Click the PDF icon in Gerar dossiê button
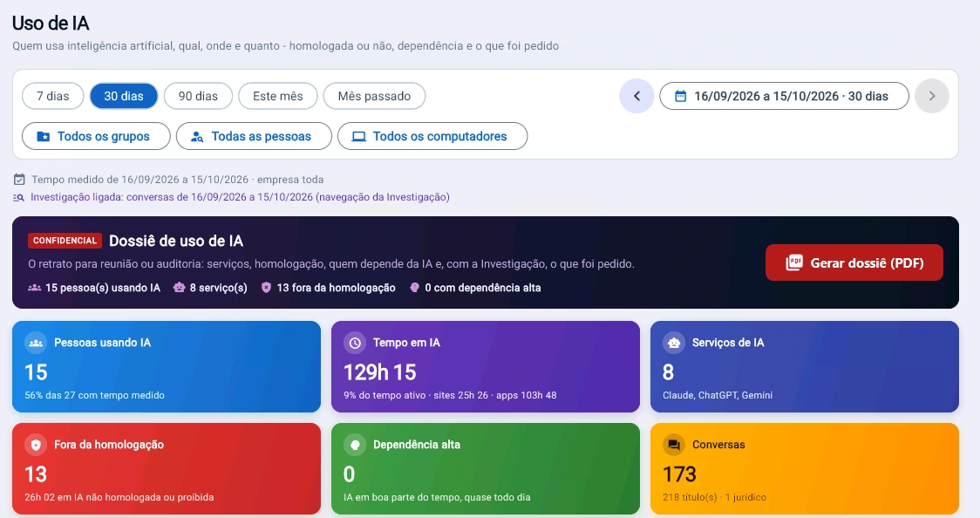 coord(794,263)
